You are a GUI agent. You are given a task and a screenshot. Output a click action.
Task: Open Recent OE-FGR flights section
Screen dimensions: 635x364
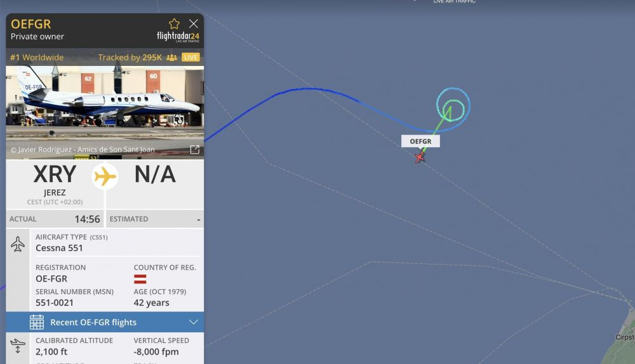coord(105,322)
